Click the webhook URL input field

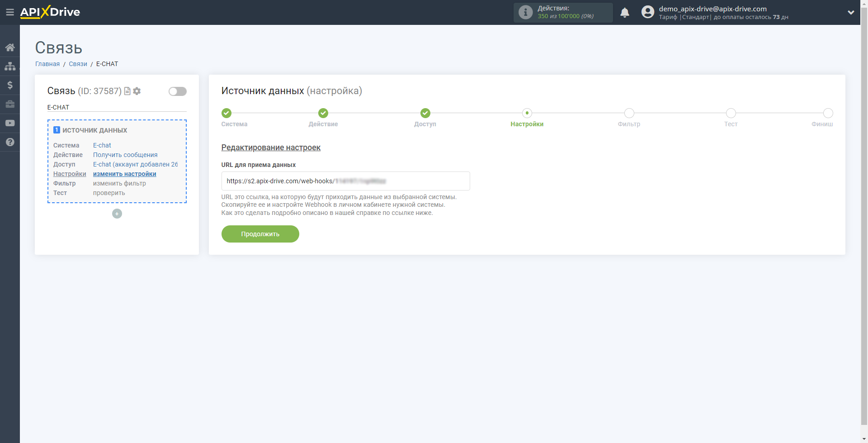345,181
